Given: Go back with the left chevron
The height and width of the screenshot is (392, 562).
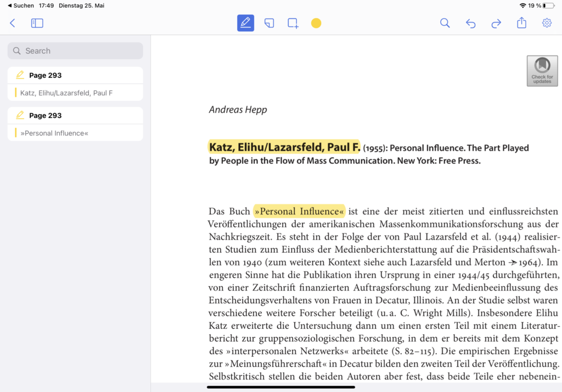Looking at the screenshot, I should (13, 23).
